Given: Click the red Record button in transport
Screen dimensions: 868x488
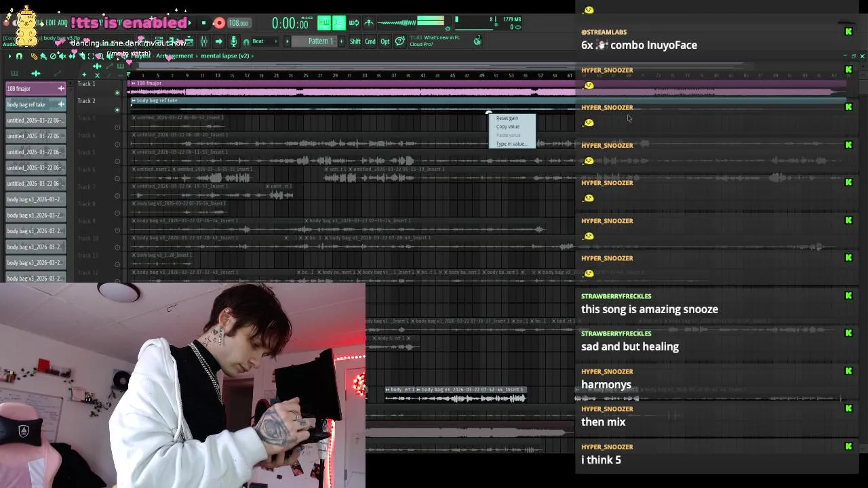Looking at the screenshot, I should tap(218, 24).
